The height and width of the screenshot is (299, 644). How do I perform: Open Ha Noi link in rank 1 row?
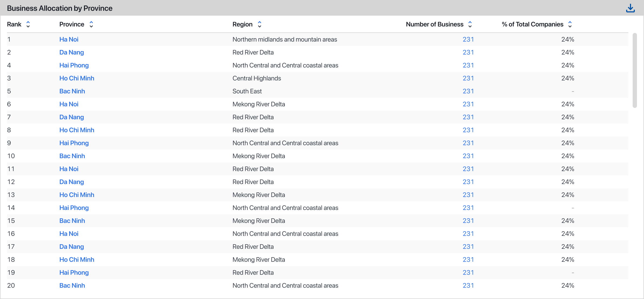point(69,39)
